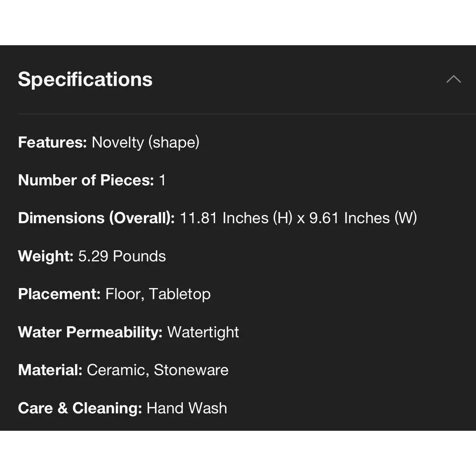
Task: Click the Dimensions (Overall) label
Action: (97, 218)
